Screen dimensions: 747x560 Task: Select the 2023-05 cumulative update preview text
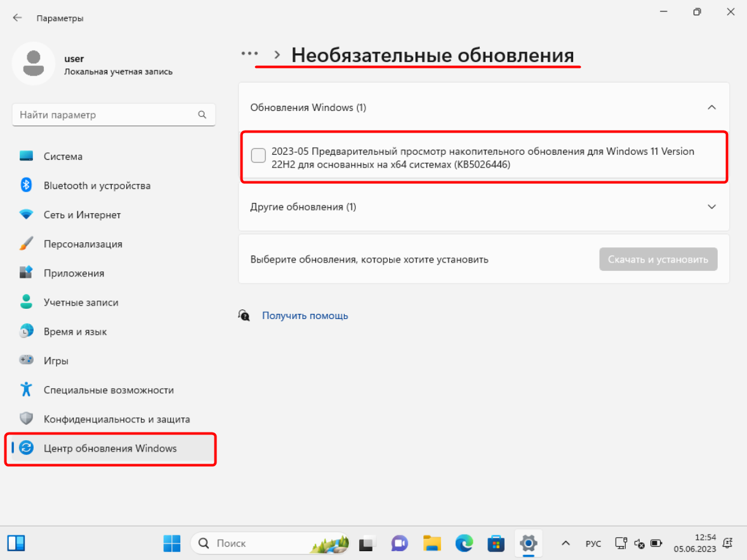pyautogui.click(x=482, y=158)
